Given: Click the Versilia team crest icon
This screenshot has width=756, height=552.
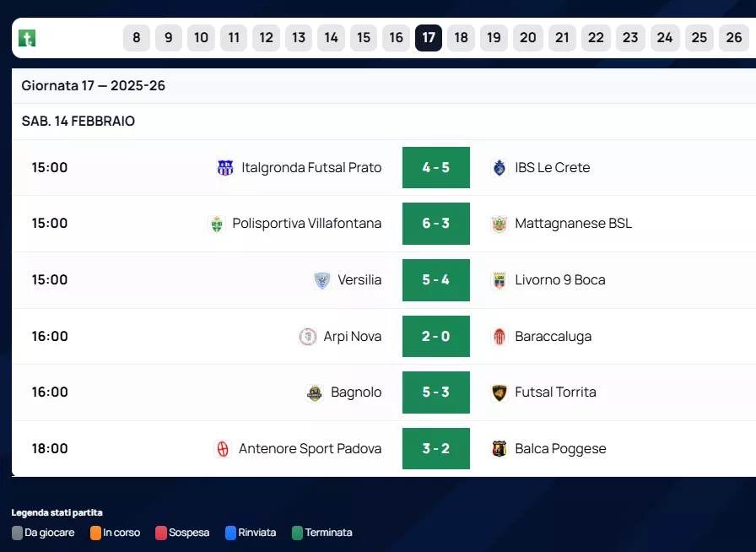Looking at the screenshot, I should click(x=321, y=280).
